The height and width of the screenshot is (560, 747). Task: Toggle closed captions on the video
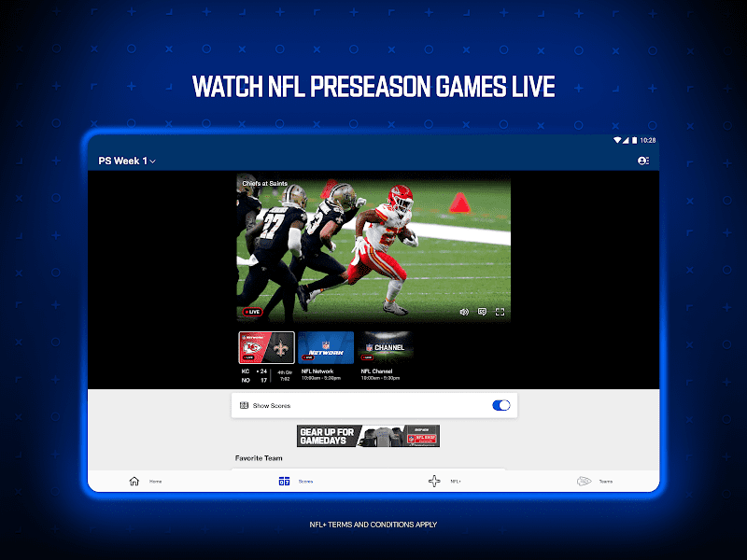482,312
